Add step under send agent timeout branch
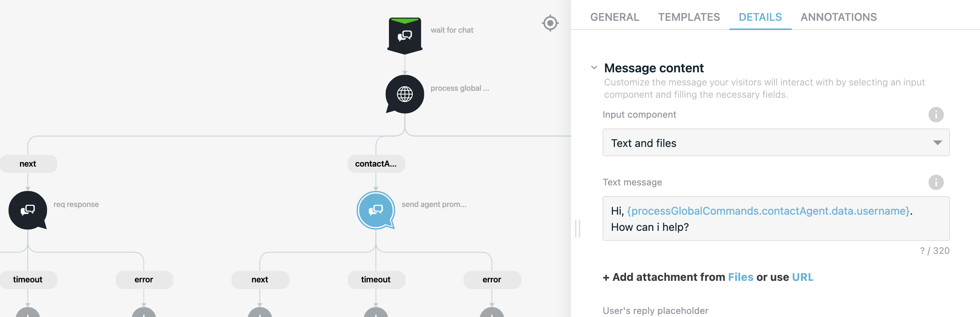This screenshot has width=980, height=317. pyautogui.click(x=376, y=312)
